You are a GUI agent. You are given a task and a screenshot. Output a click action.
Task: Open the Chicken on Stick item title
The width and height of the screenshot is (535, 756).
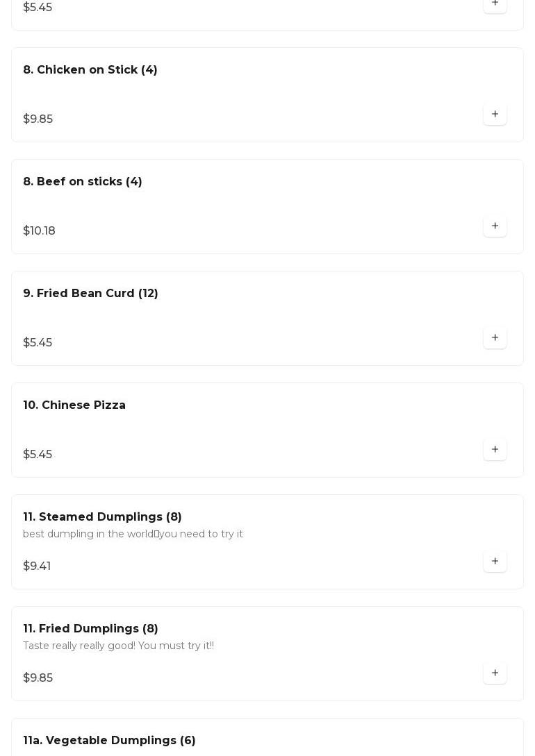pos(90,70)
